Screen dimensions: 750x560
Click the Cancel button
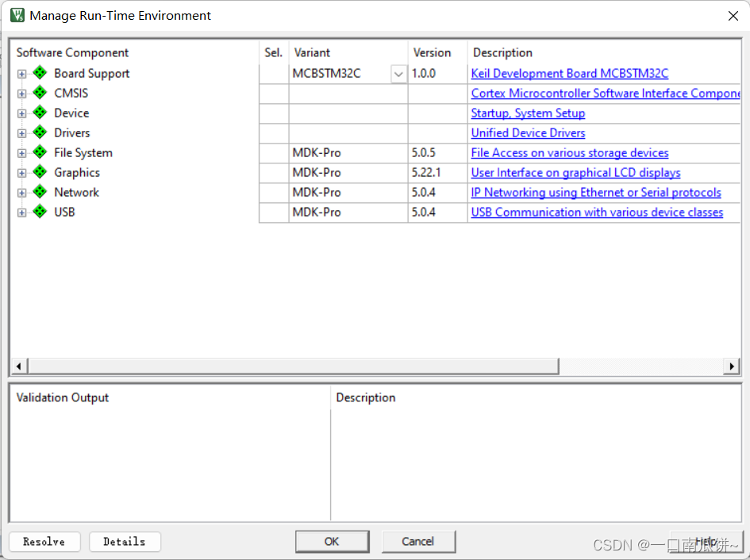pyautogui.click(x=418, y=541)
